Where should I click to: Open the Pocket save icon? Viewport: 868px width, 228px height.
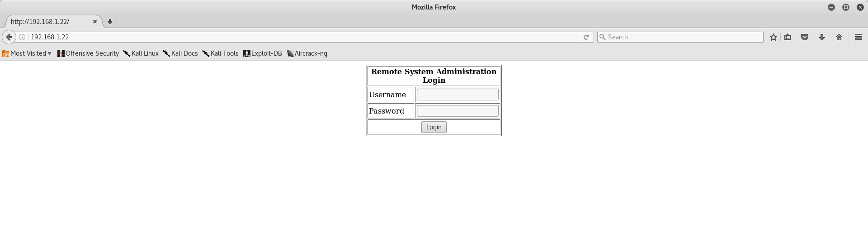point(805,37)
